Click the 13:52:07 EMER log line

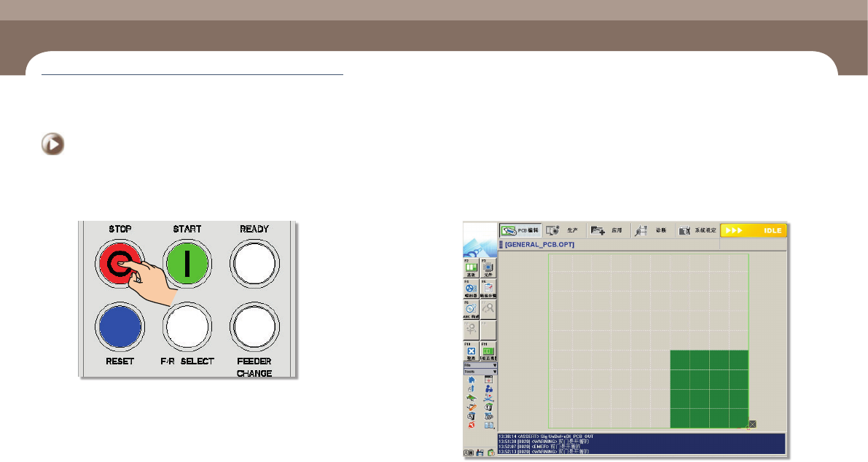coord(539,447)
